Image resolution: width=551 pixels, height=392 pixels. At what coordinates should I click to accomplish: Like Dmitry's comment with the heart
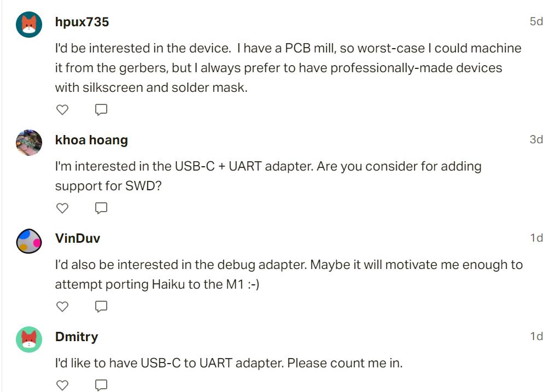[62, 385]
